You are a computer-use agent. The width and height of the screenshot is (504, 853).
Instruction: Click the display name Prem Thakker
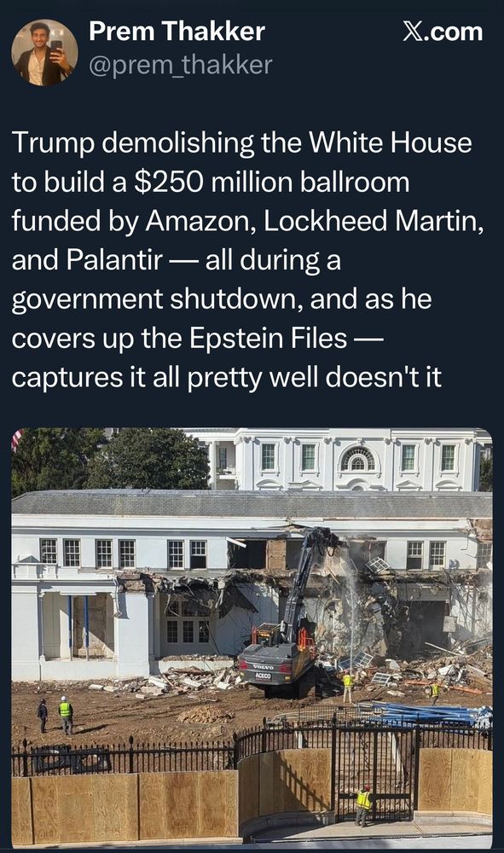(x=177, y=31)
